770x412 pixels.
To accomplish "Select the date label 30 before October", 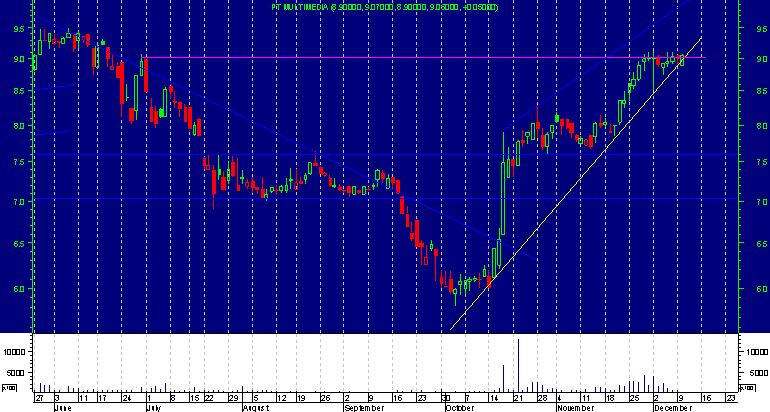I will 446,398.
